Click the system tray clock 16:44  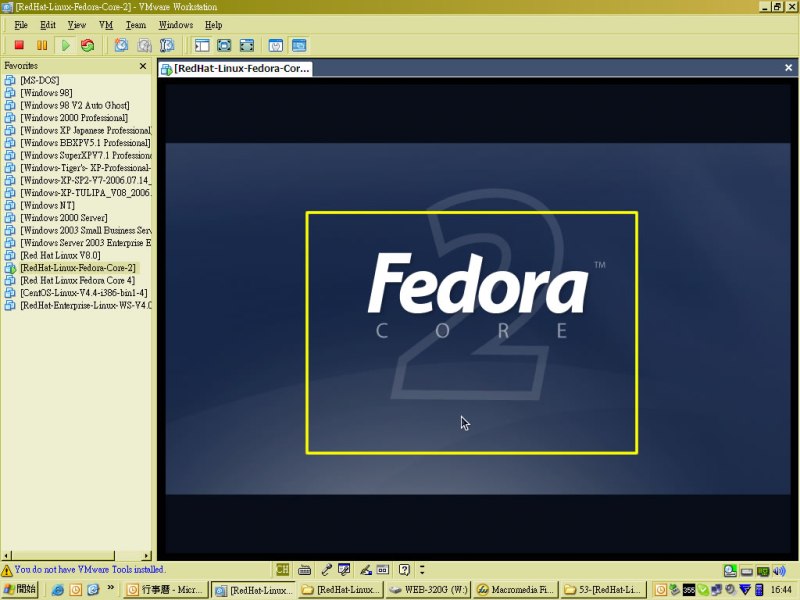point(781,590)
